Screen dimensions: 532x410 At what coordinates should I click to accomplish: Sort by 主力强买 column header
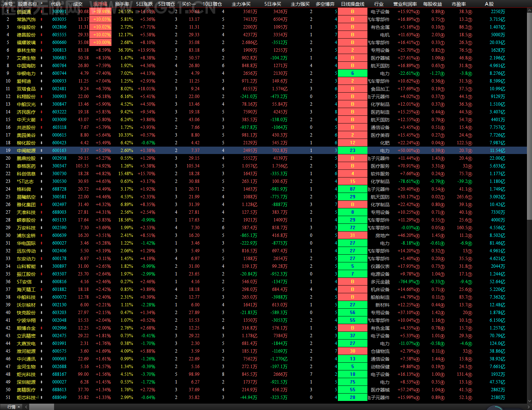click(300, 4)
